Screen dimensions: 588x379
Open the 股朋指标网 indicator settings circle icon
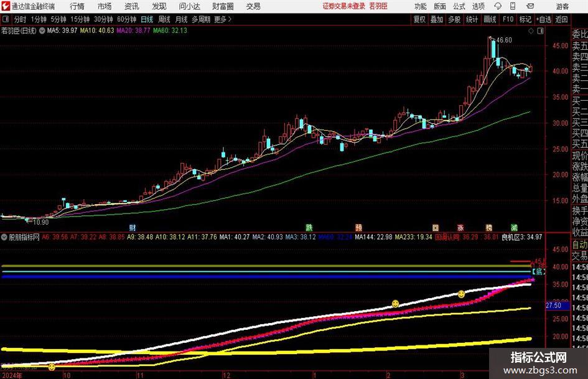click(4, 237)
